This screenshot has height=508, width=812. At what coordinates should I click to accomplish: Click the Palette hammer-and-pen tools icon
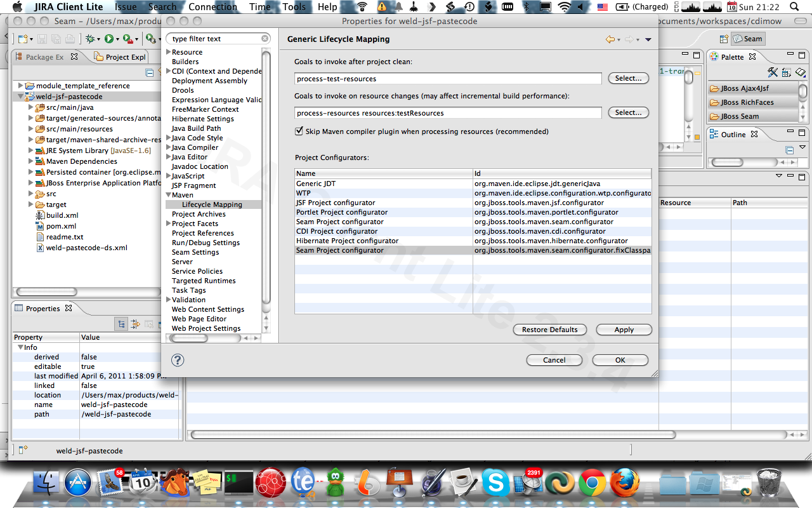[773, 72]
